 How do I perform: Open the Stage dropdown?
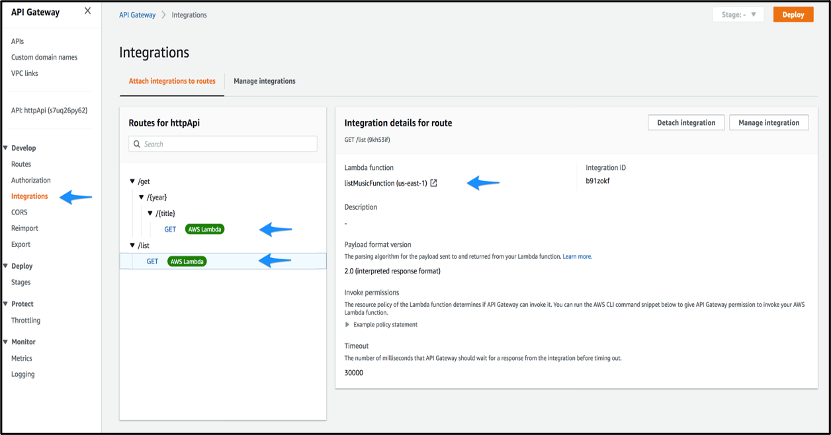point(738,15)
